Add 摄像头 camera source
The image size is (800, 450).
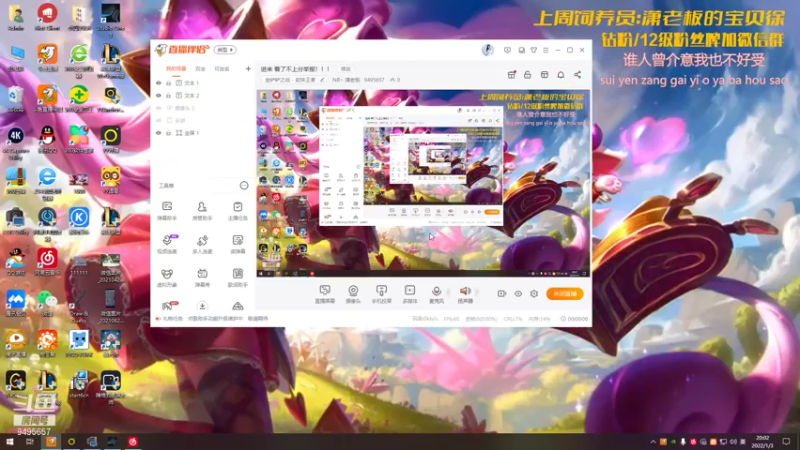click(353, 294)
